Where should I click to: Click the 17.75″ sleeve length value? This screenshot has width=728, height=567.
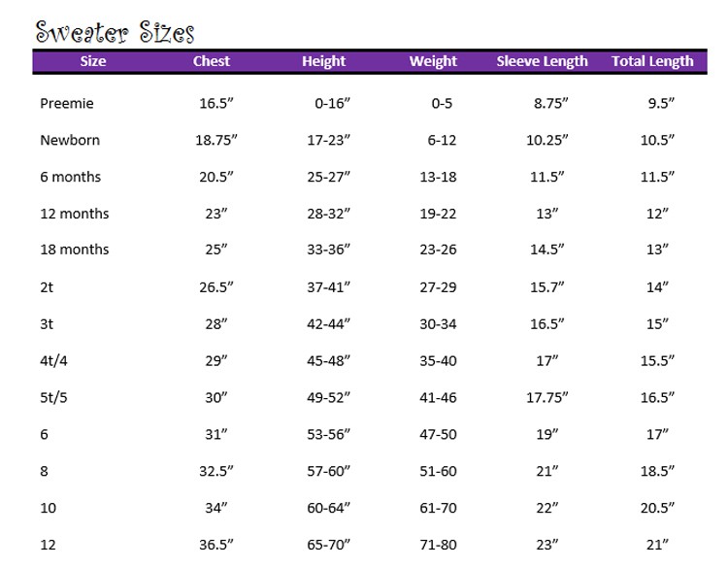pos(546,397)
